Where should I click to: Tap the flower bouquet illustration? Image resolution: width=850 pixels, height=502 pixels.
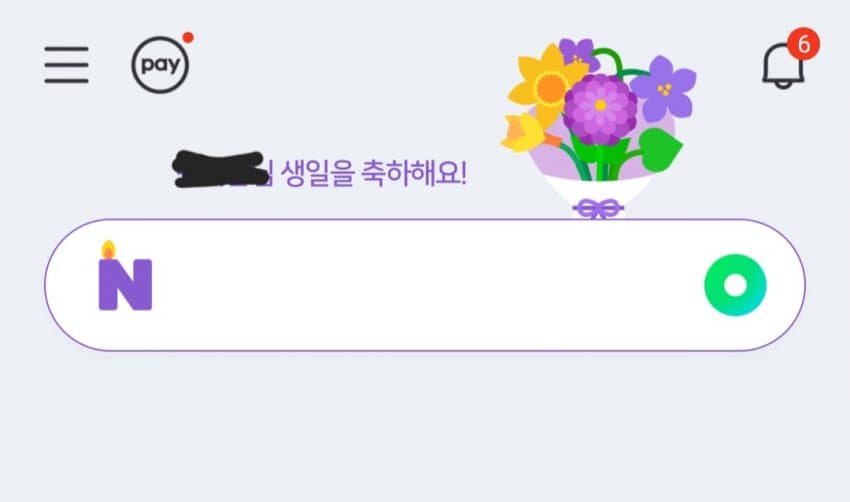point(598,129)
